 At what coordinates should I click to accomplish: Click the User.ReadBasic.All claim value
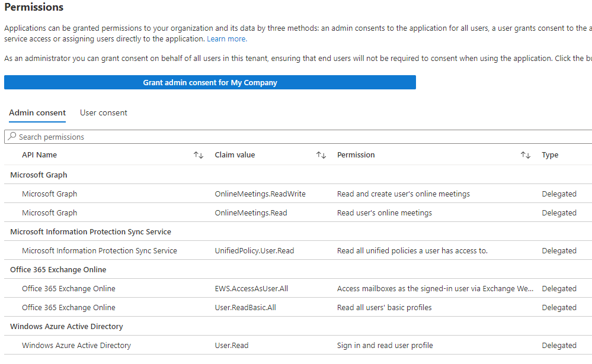[245, 307]
